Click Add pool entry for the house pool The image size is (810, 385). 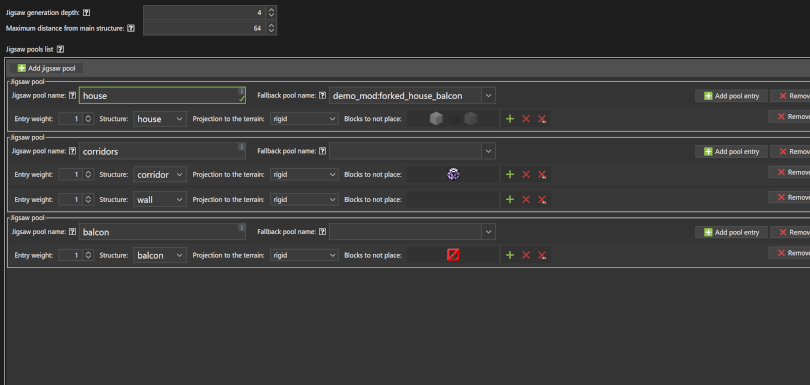(x=731, y=96)
